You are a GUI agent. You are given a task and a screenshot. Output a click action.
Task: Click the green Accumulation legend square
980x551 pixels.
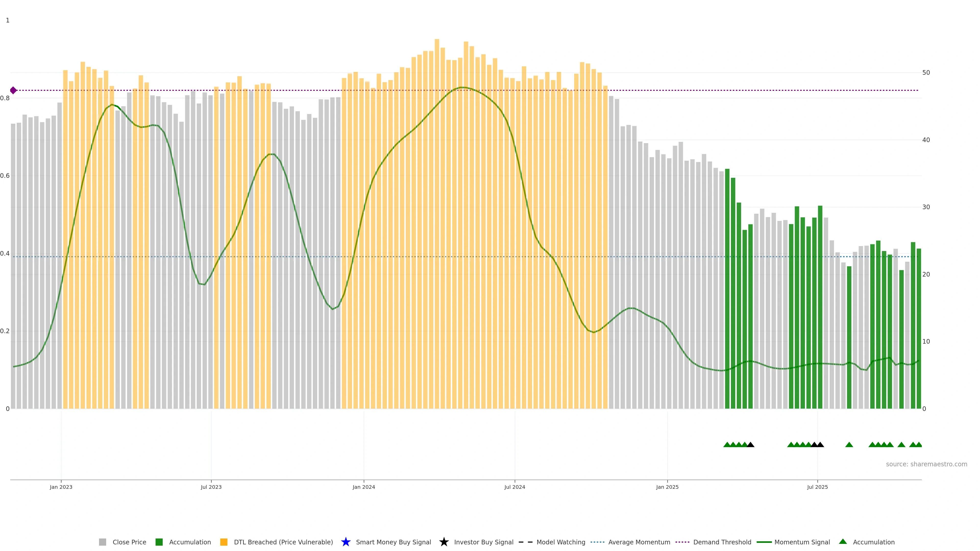159,542
